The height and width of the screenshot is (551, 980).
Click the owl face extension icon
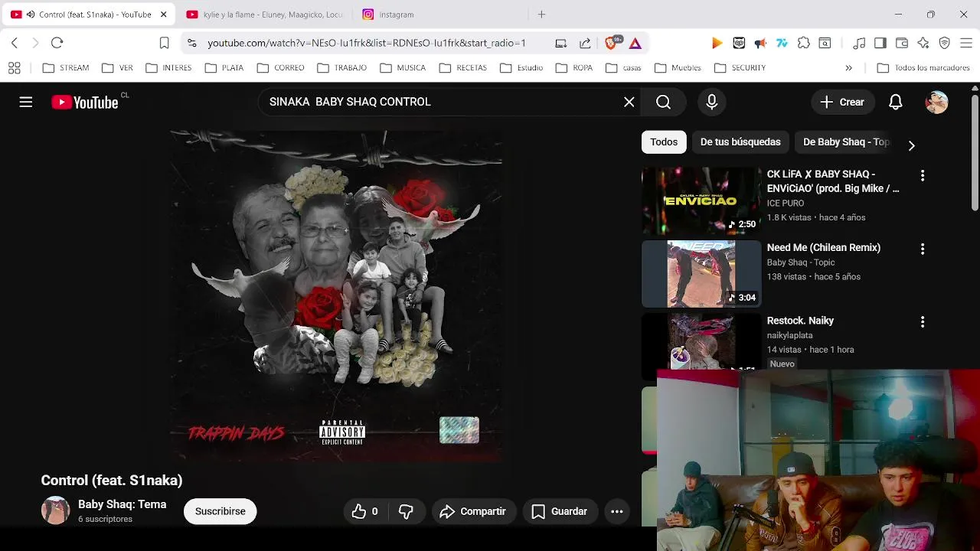(739, 43)
